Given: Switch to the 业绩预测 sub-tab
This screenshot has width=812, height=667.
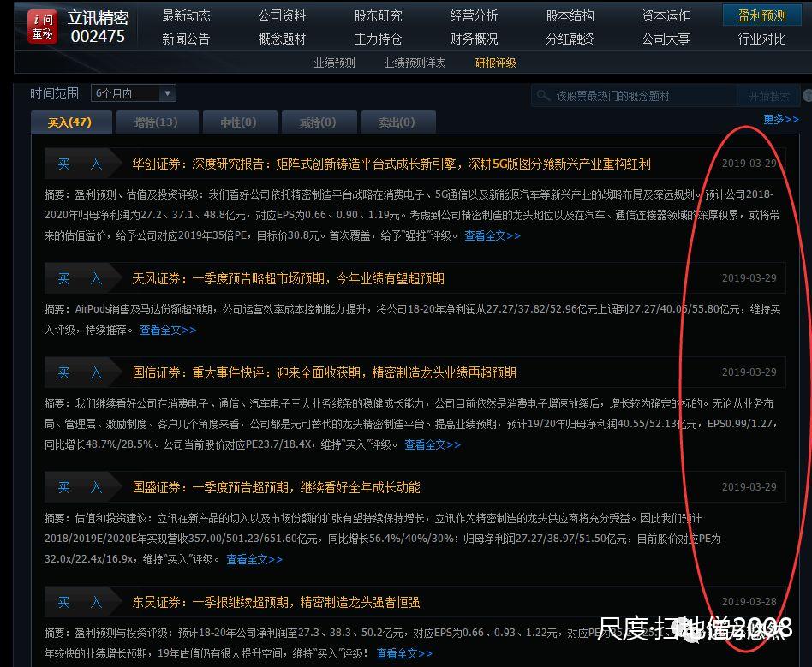Looking at the screenshot, I should tap(335, 63).
